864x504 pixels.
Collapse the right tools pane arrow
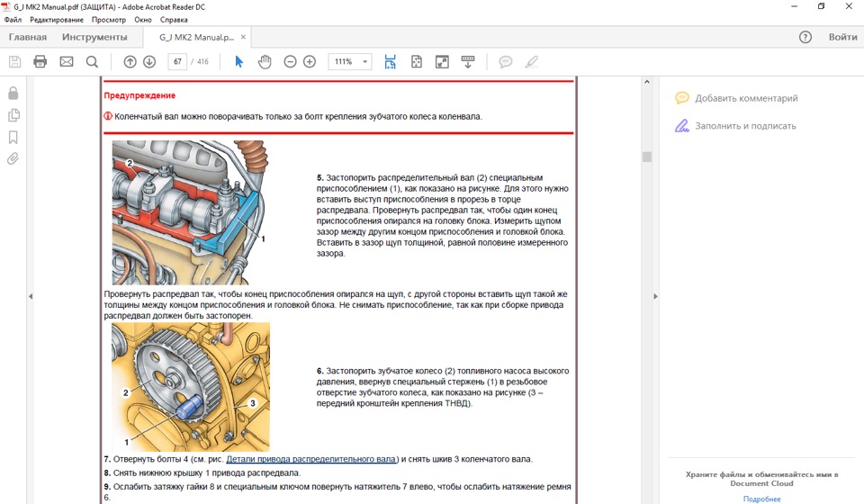tap(655, 296)
